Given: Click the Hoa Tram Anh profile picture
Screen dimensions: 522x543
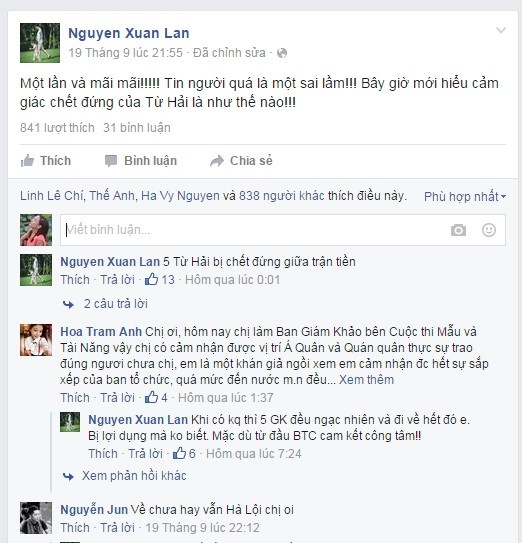Looking at the screenshot, I should (x=36, y=340).
